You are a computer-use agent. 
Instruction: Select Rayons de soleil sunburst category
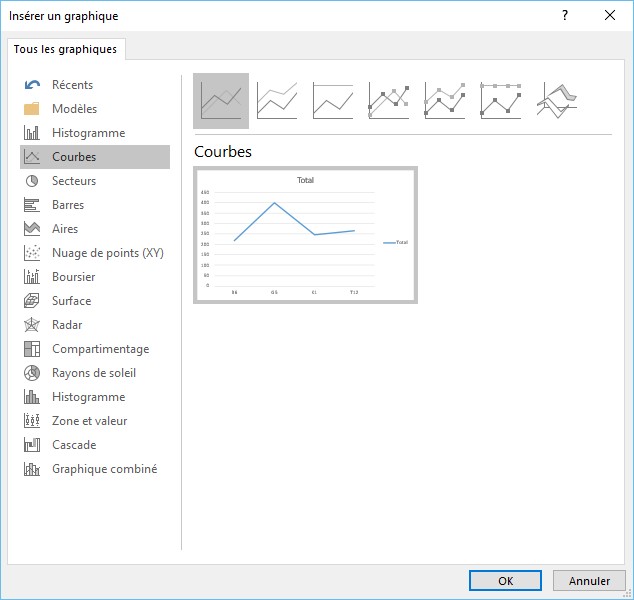(94, 373)
